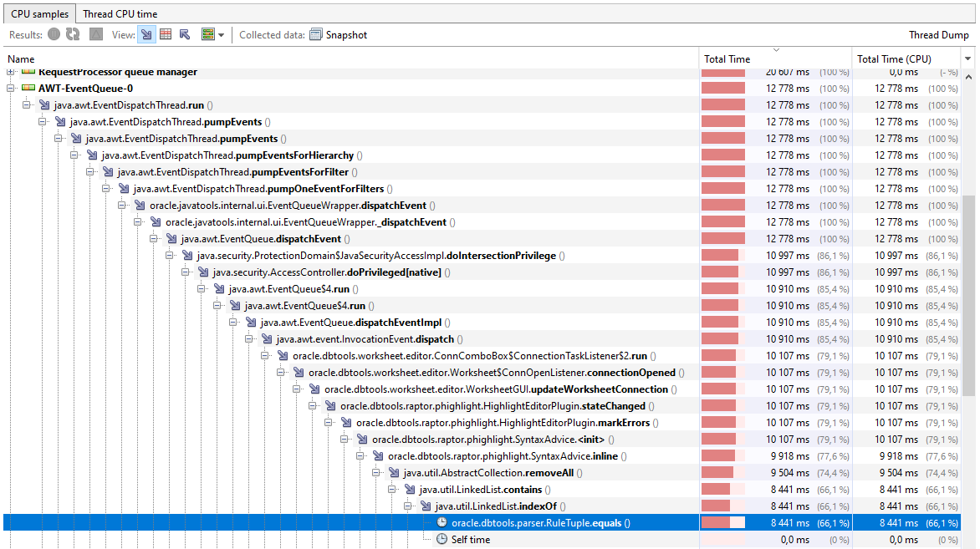
Task: Click the node icon of pumpEventsForFilter
Action: pyautogui.click(x=108, y=172)
